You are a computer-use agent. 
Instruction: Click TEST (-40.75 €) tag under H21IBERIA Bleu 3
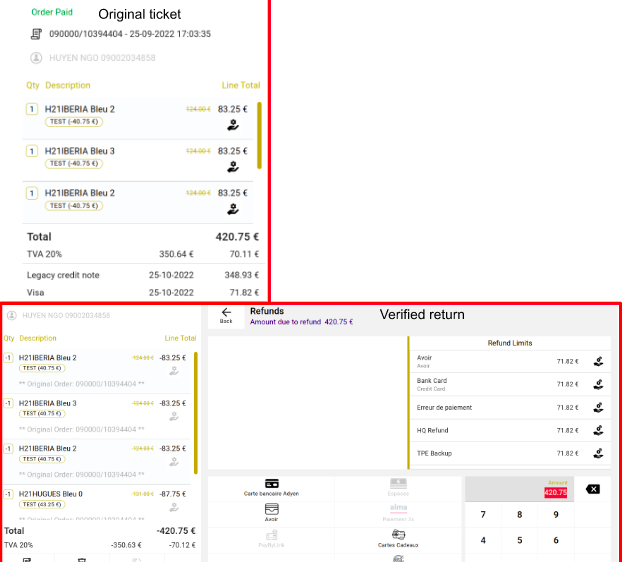click(74, 164)
